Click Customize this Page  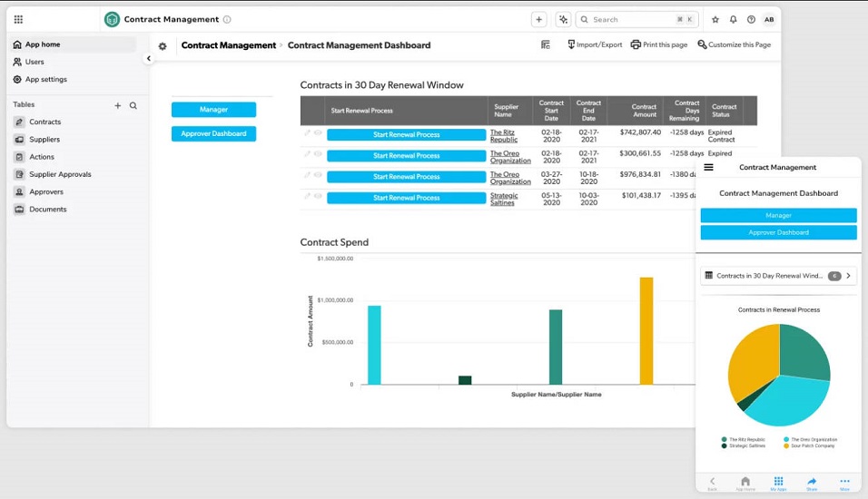point(734,44)
